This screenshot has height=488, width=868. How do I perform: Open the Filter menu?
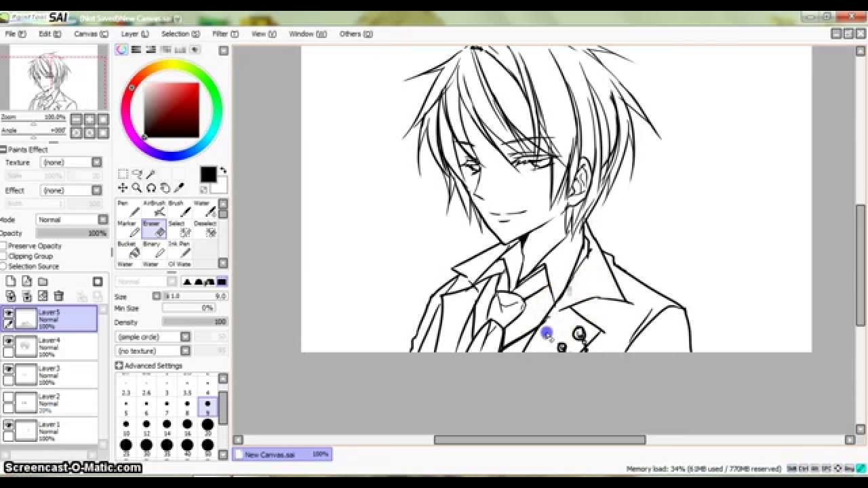[225, 34]
